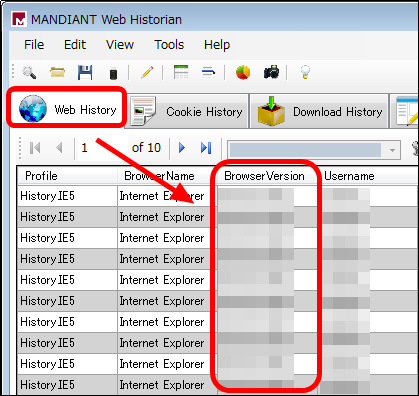The image size is (419, 396).
Task: Click the green table grid icon
Action: coord(181,72)
